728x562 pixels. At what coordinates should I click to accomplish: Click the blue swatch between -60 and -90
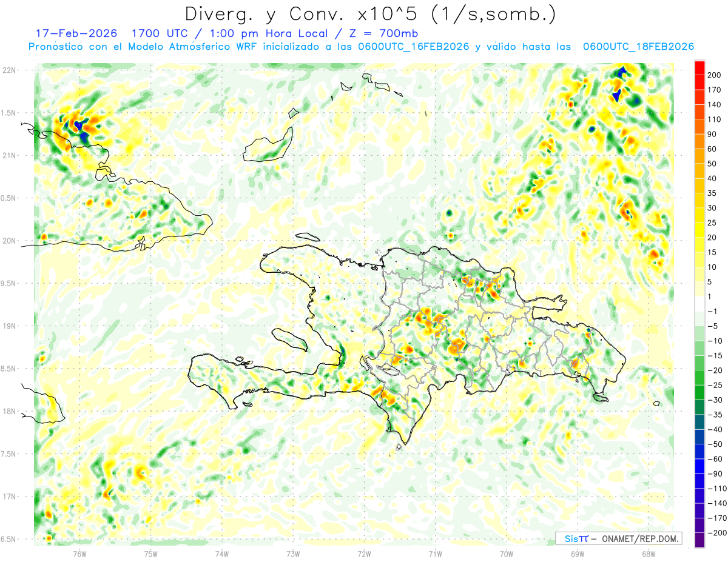point(699,466)
